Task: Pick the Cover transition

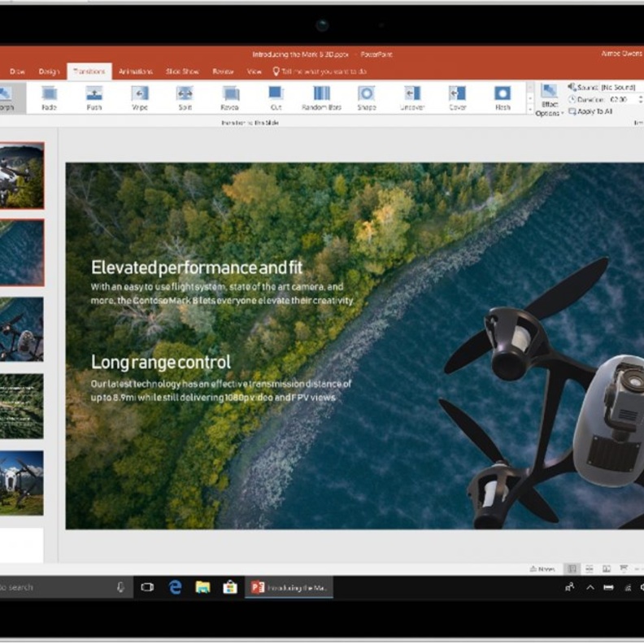Action: (x=457, y=98)
